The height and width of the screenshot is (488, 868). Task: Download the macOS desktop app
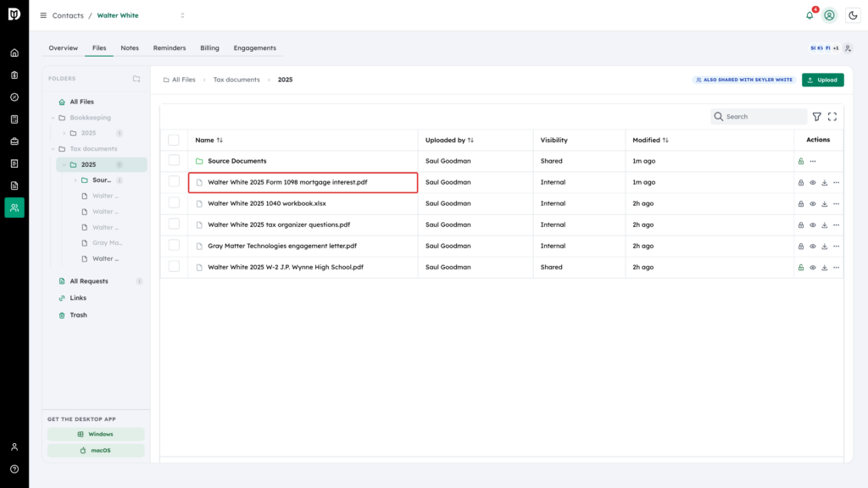tap(96, 451)
